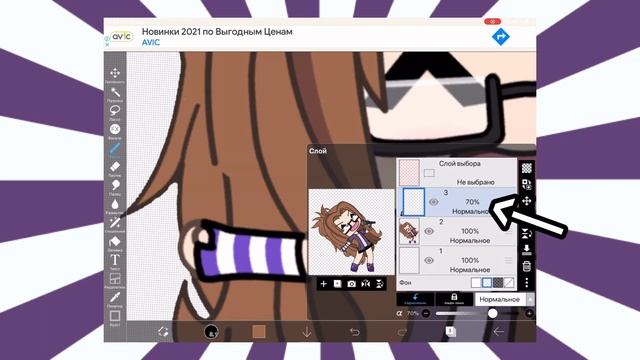Viewport: 640px width, 360px height.
Task: Click the blue ad direction arrow
Action: 500,37
